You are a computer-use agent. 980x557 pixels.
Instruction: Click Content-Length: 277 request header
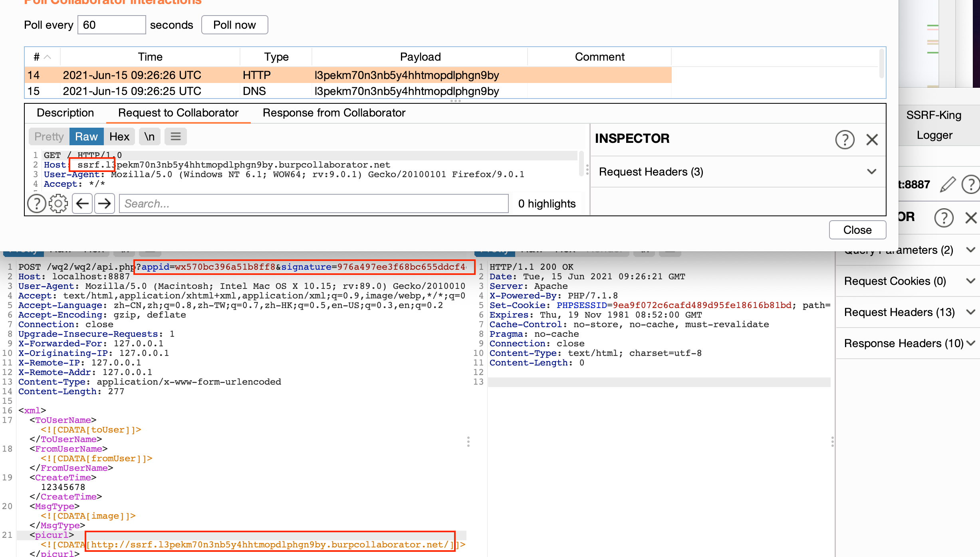point(71,391)
